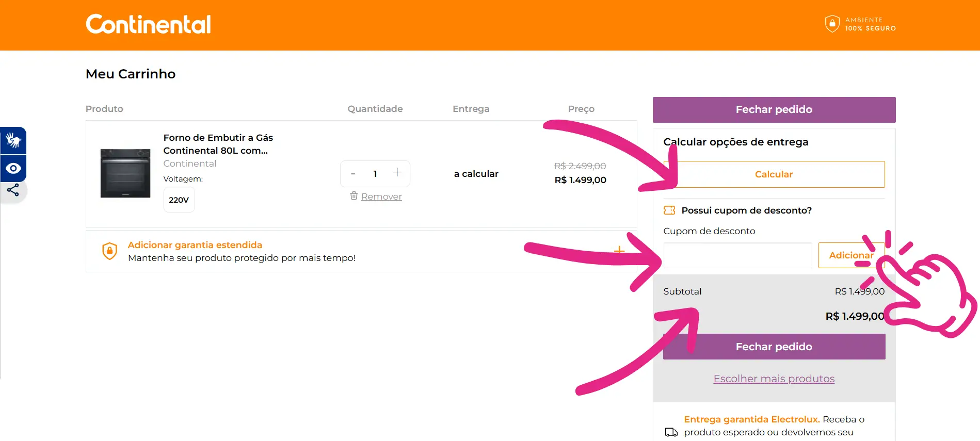
Task: Click Calcular to calculate delivery options
Action: coord(774,174)
